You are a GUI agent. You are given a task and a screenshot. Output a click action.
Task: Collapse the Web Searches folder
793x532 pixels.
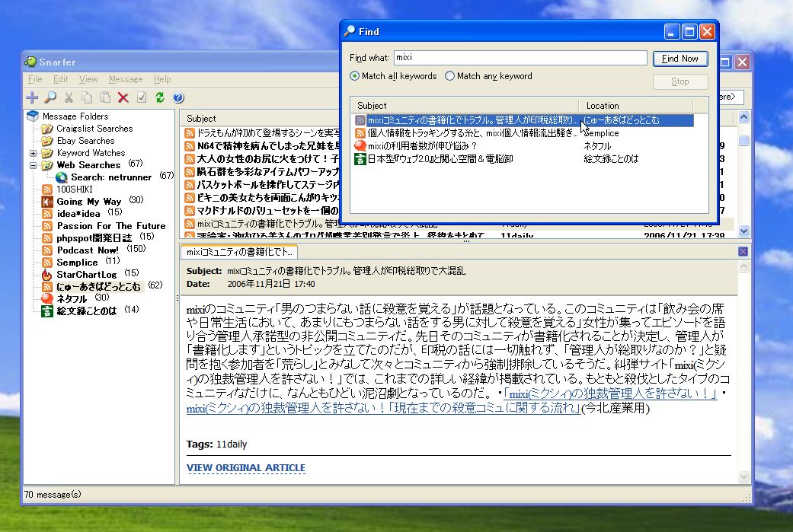33,165
